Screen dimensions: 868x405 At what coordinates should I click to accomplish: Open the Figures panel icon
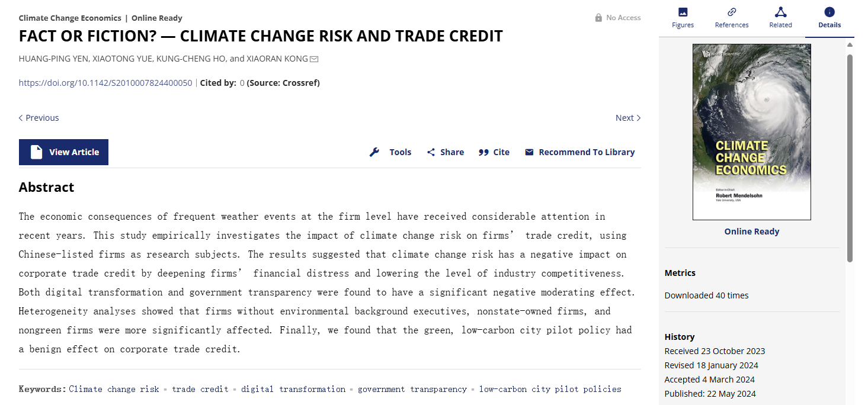683,13
